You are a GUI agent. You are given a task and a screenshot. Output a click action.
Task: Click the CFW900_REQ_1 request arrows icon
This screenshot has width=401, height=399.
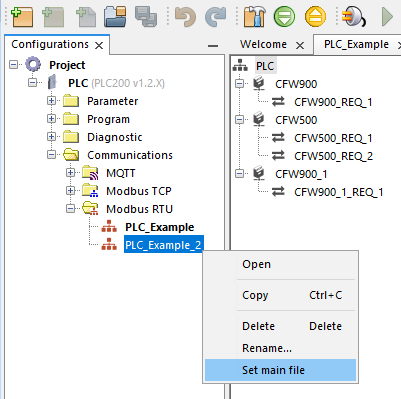278,101
